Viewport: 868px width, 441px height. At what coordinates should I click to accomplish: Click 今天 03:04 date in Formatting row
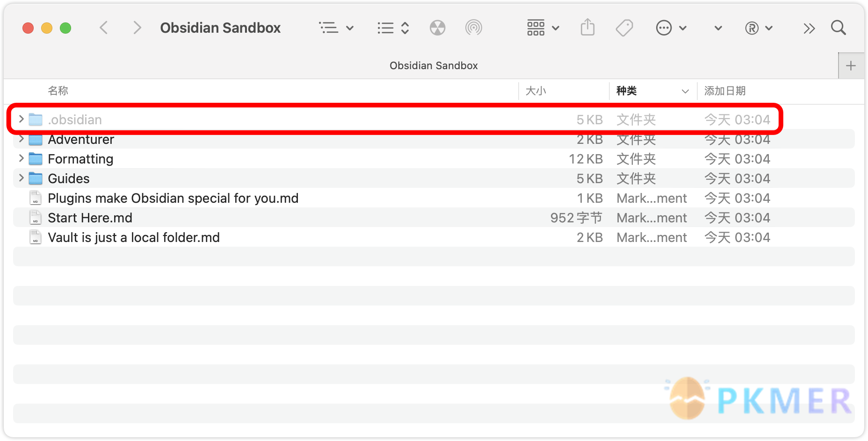(737, 159)
